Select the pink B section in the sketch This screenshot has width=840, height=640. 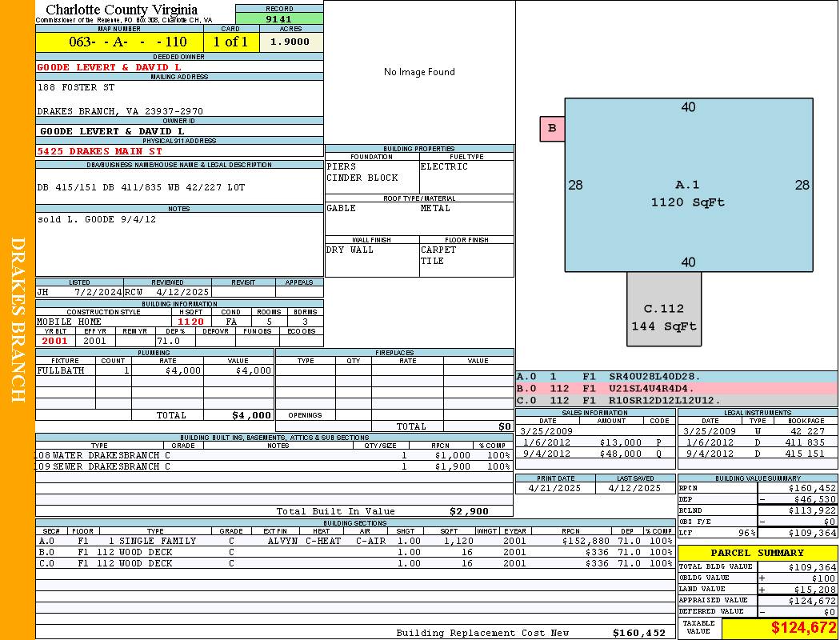552,128
